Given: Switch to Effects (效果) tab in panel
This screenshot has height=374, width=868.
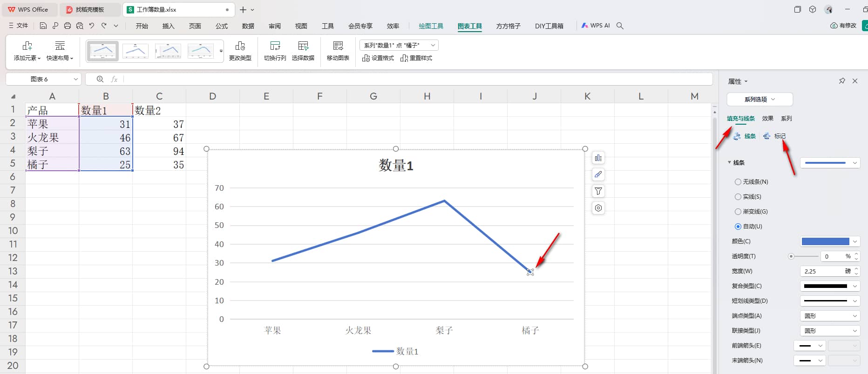Looking at the screenshot, I should point(767,119).
